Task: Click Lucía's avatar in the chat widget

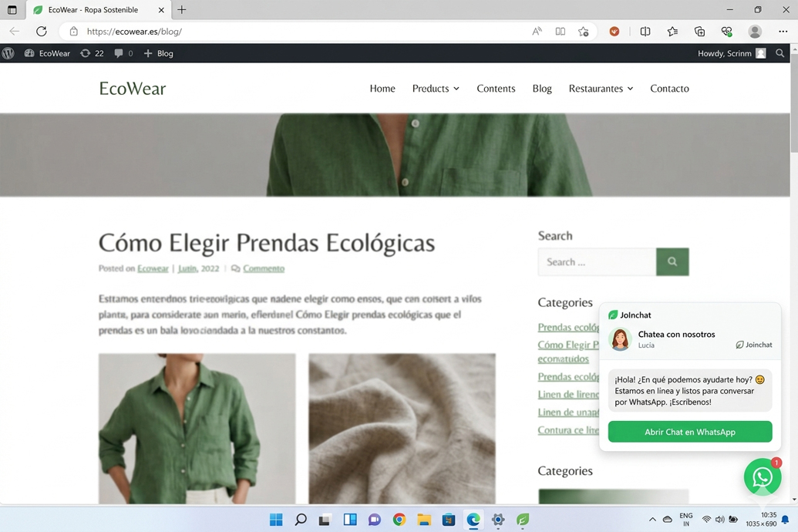Action: tap(620, 339)
